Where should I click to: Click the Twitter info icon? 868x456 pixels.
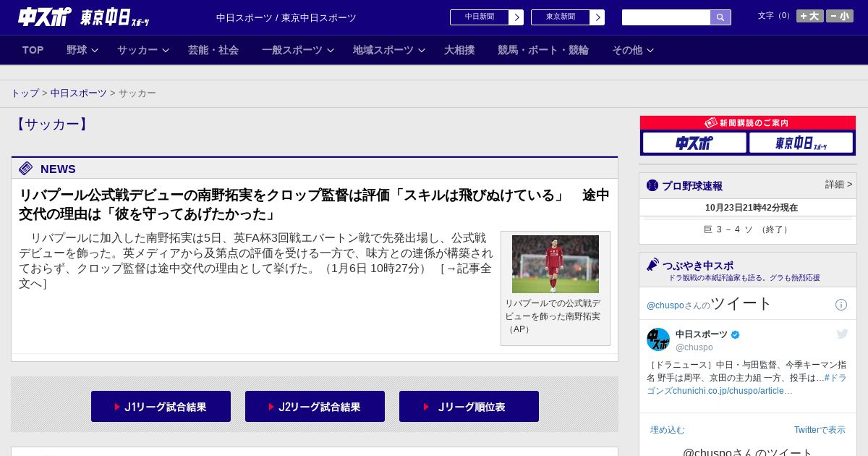(841, 305)
